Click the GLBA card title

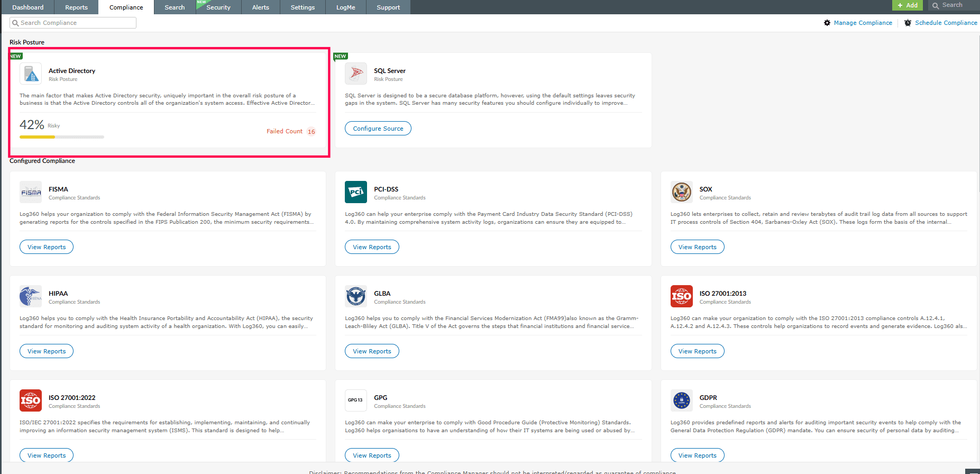(x=382, y=294)
